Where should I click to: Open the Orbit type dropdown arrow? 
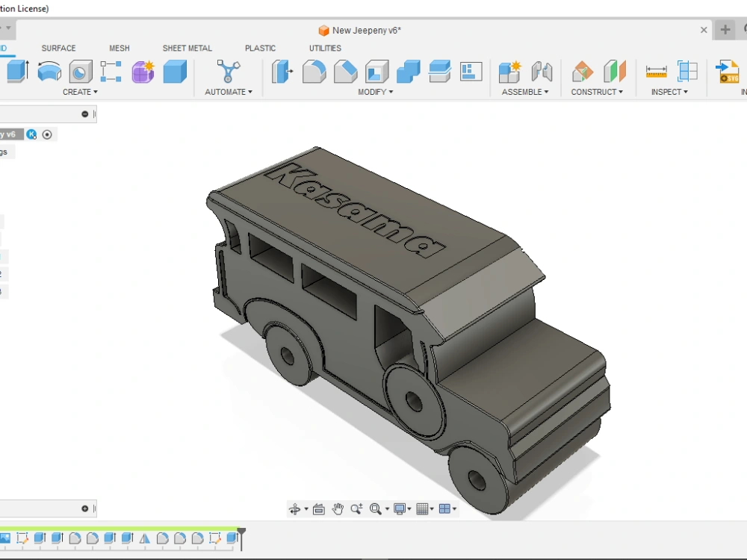306,509
